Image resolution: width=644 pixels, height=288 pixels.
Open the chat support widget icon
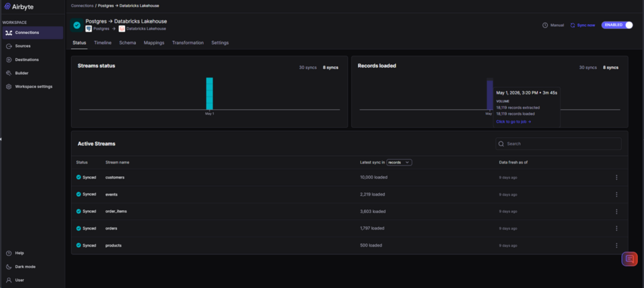tap(629, 259)
